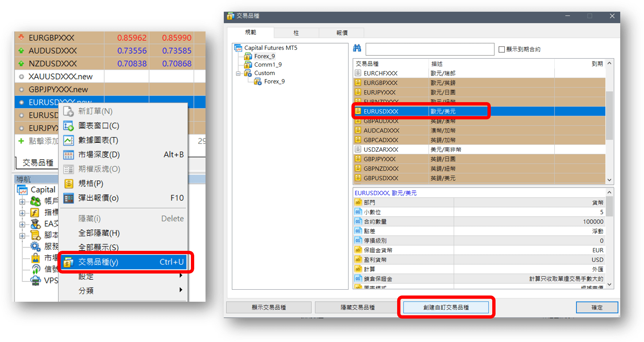The image size is (644, 342).
Task: Switch to the 規範 tab
Action: click(x=251, y=32)
